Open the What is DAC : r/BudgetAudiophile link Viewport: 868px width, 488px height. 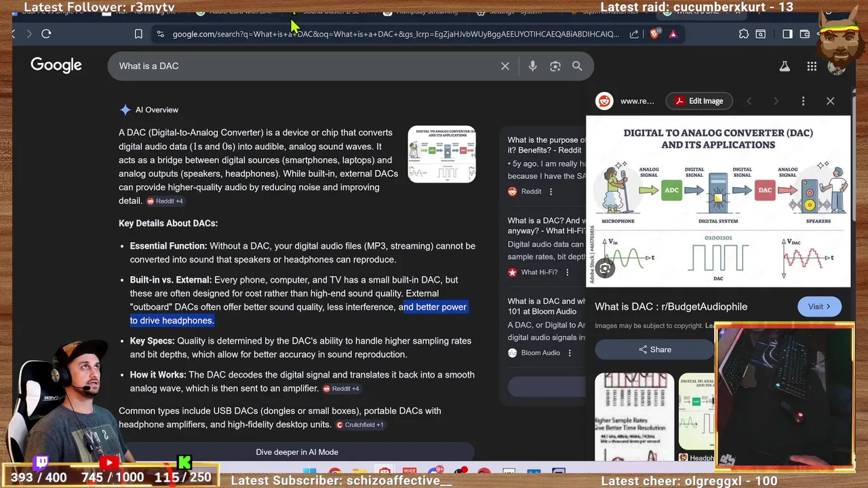point(671,306)
